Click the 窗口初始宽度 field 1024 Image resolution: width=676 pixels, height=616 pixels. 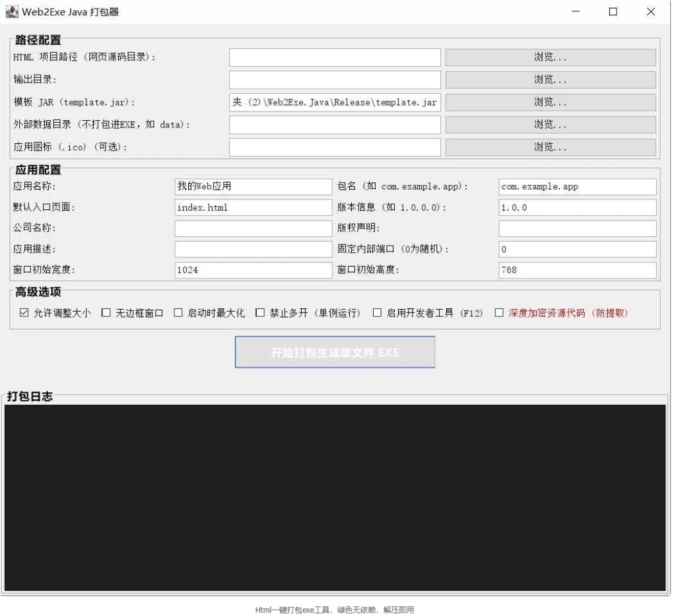pos(253,270)
